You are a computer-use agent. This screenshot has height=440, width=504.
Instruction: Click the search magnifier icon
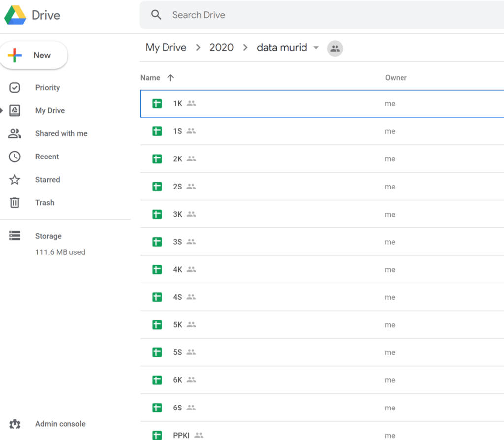[x=156, y=15]
